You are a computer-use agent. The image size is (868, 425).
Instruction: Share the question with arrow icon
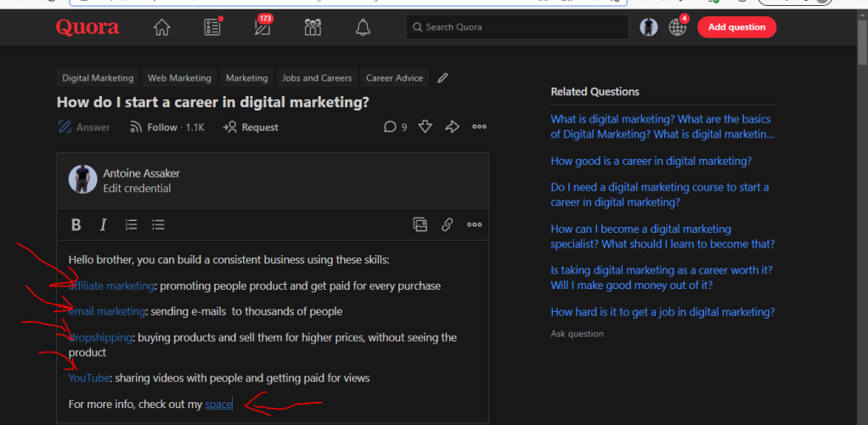pos(453,127)
